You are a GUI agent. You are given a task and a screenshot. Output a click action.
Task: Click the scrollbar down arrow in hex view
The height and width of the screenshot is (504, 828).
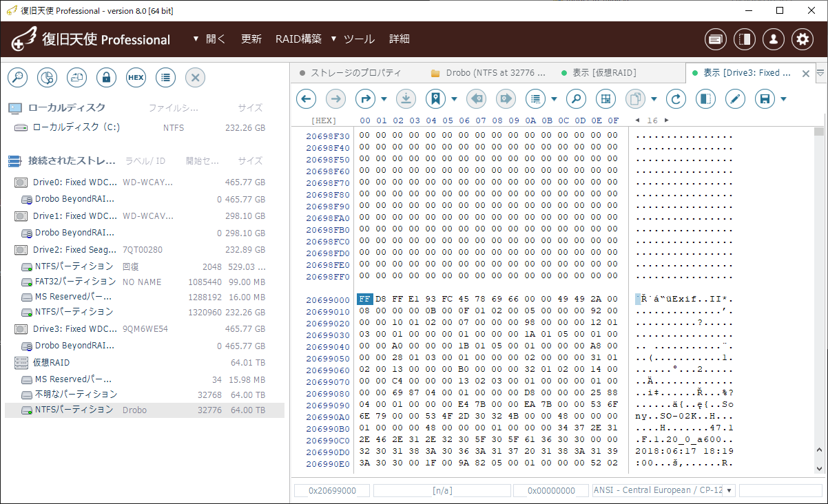[x=819, y=468]
